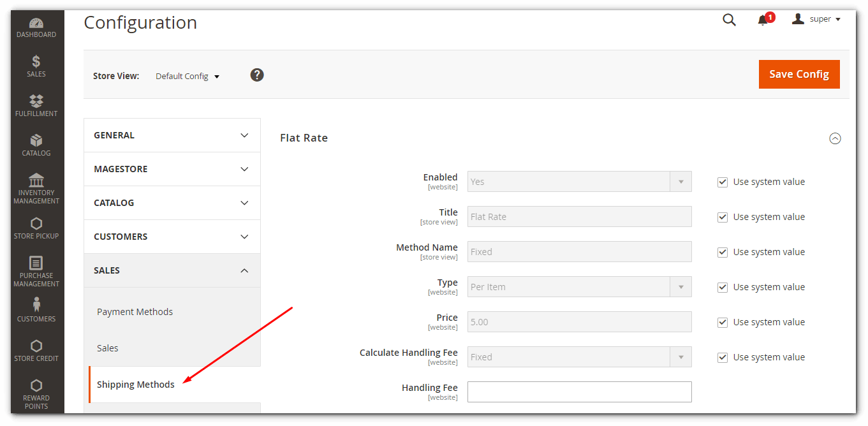Toggle Use system value for Method Name

pyautogui.click(x=723, y=252)
